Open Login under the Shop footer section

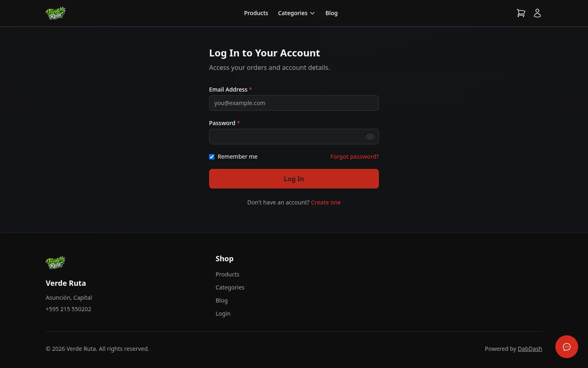click(x=223, y=313)
